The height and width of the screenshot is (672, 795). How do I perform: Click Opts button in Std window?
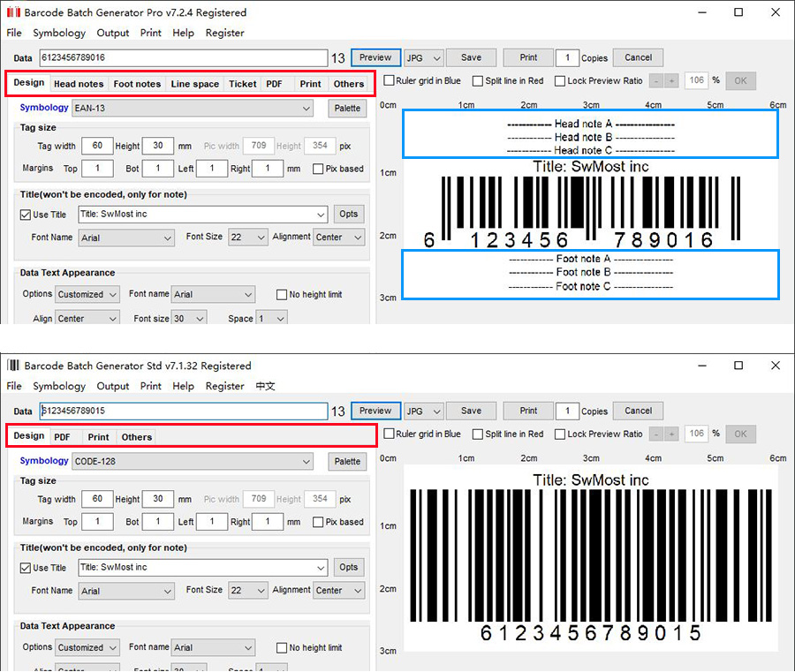point(349,567)
